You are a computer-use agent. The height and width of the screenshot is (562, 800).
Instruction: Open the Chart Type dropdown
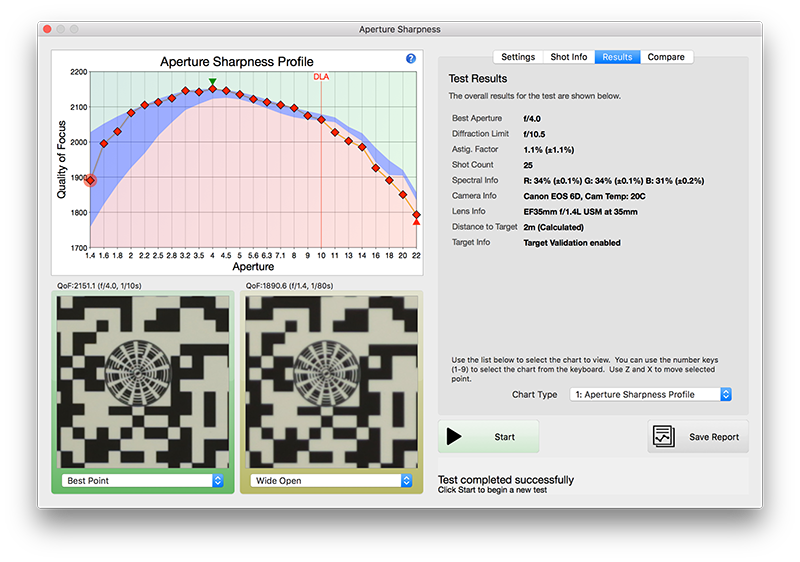pos(651,394)
